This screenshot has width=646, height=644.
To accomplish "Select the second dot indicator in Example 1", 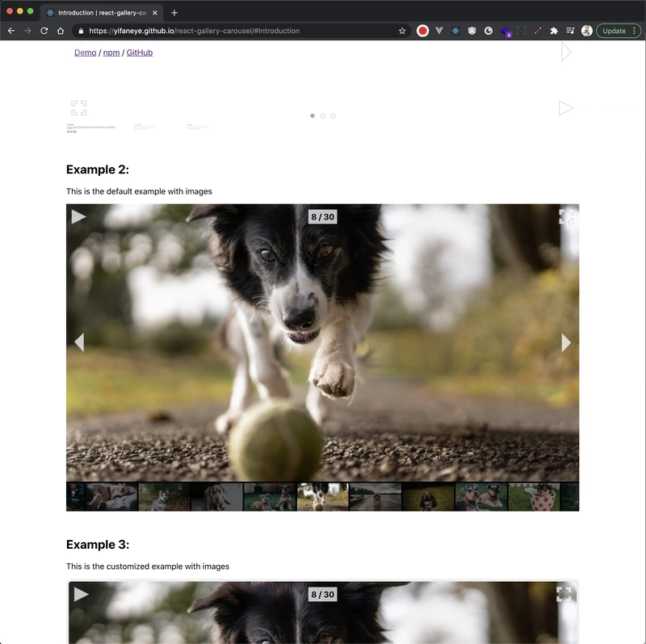I will point(323,115).
